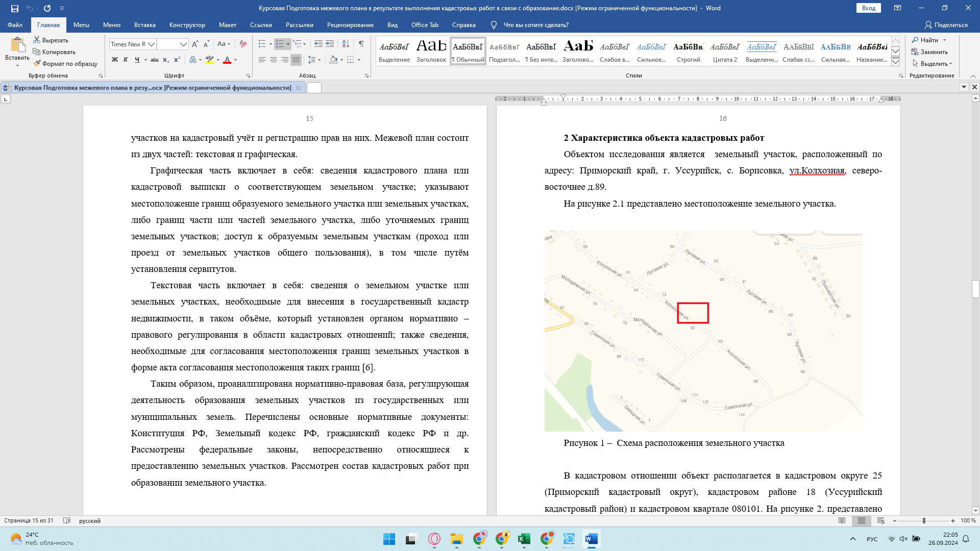Click the Clear formatting eraser icon
980x551 pixels.
click(243, 44)
